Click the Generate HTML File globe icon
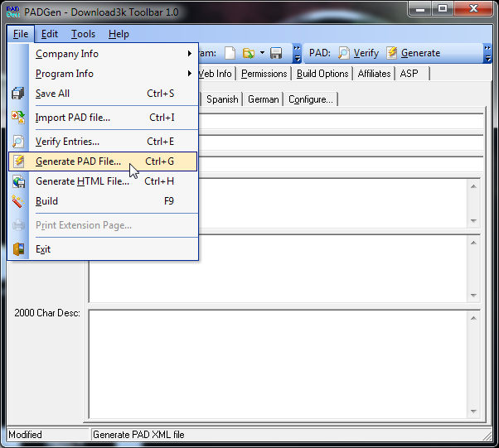 coord(18,181)
